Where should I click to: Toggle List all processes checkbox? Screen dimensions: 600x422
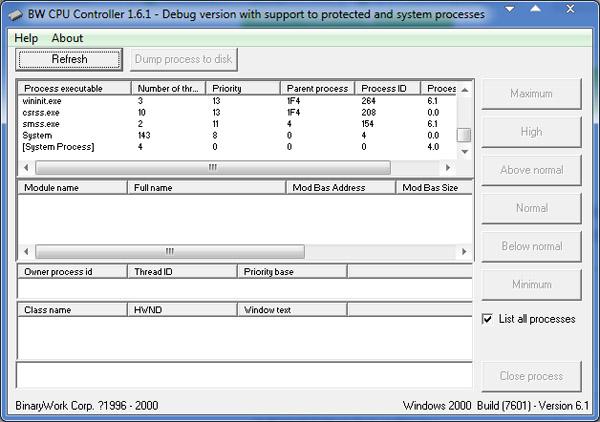[488, 319]
